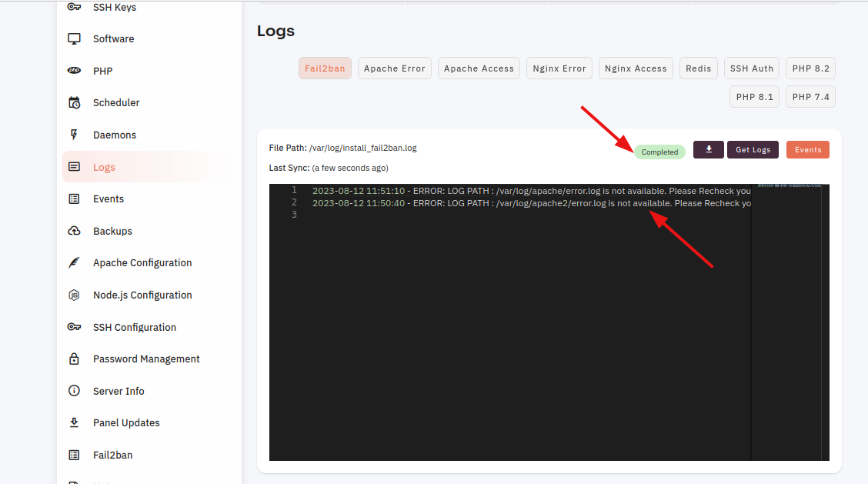This screenshot has height=484, width=868.
Task: Click the Apache Configuration feather icon
Action: [x=74, y=262]
